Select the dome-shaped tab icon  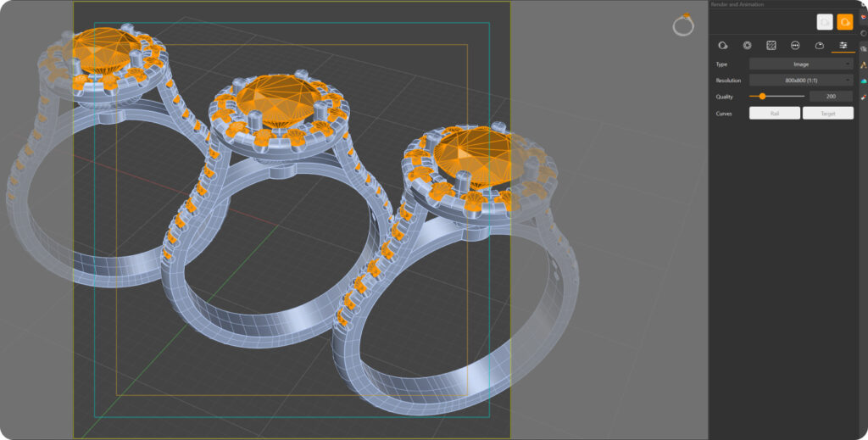coord(819,46)
